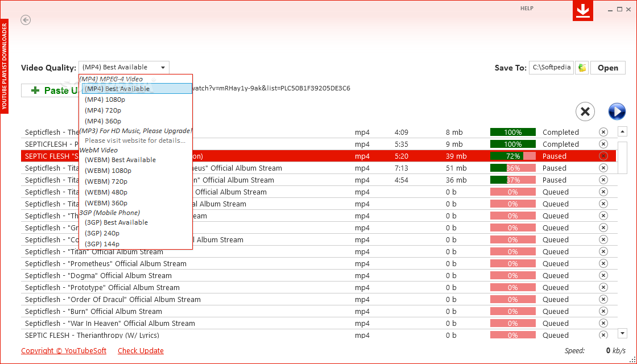The height and width of the screenshot is (364, 637).
Task: Remove the 9 mb completed item
Action: [603, 144]
